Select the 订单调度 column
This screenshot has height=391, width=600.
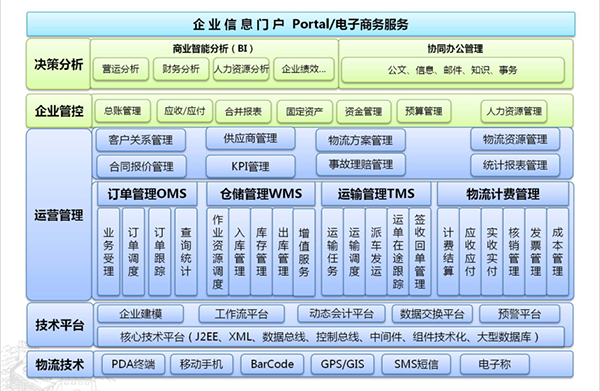[133, 252]
